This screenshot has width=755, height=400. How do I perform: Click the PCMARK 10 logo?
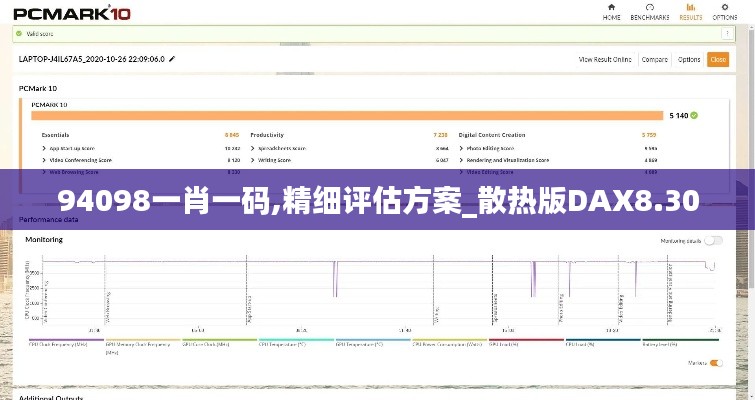pos(72,13)
